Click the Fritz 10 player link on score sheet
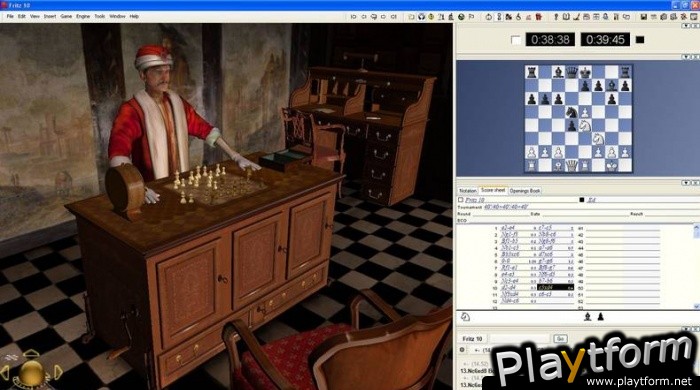The height and width of the screenshot is (390, 700). (x=475, y=200)
